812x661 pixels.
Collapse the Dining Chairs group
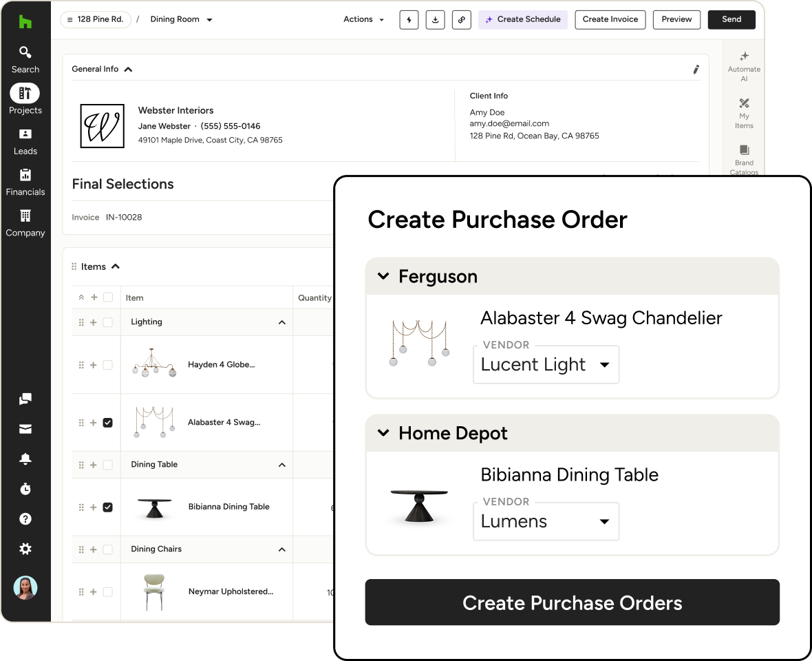(x=281, y=549)
